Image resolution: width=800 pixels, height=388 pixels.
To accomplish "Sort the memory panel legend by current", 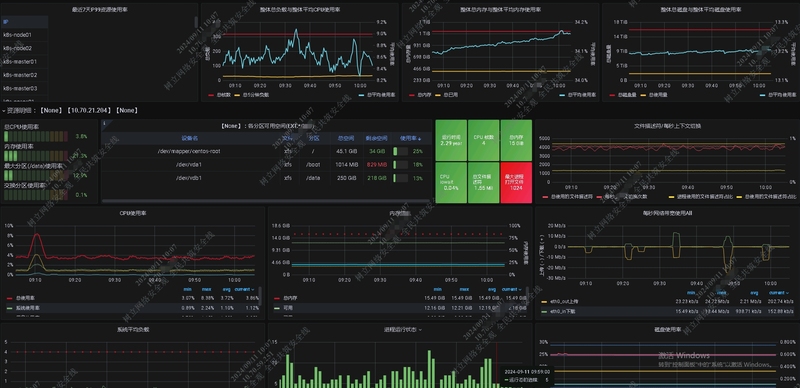I will [512, 289].
